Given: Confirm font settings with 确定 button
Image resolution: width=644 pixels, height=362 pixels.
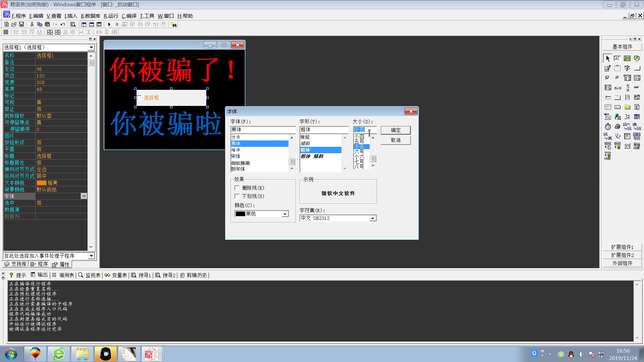Looking at the screenshot, I should [395, 130].
